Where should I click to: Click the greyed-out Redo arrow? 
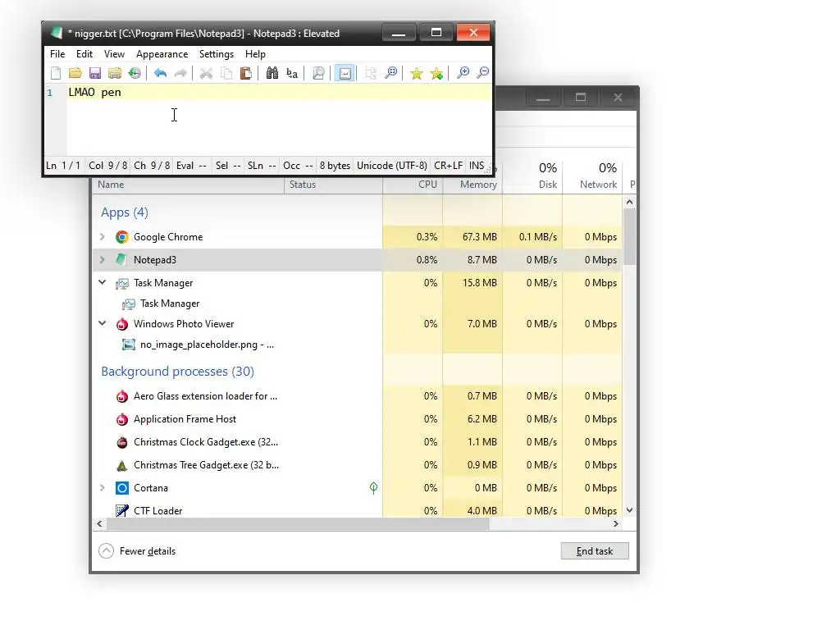(x=180, y=73)
